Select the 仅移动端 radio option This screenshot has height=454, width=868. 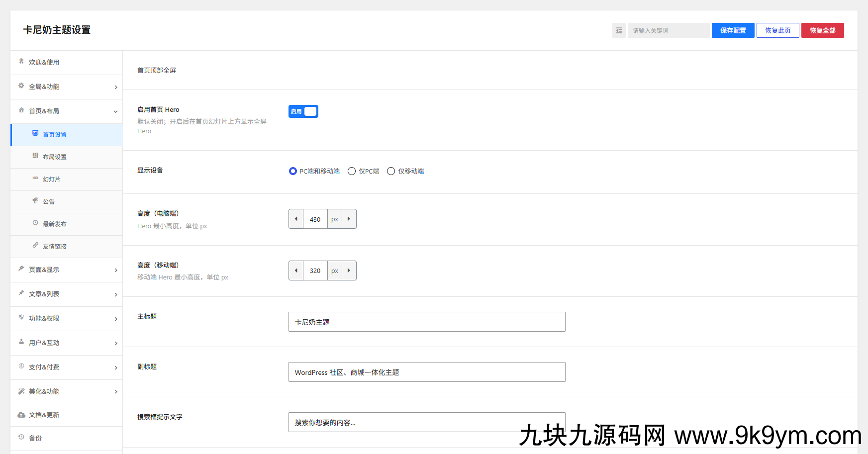(391, 171)
